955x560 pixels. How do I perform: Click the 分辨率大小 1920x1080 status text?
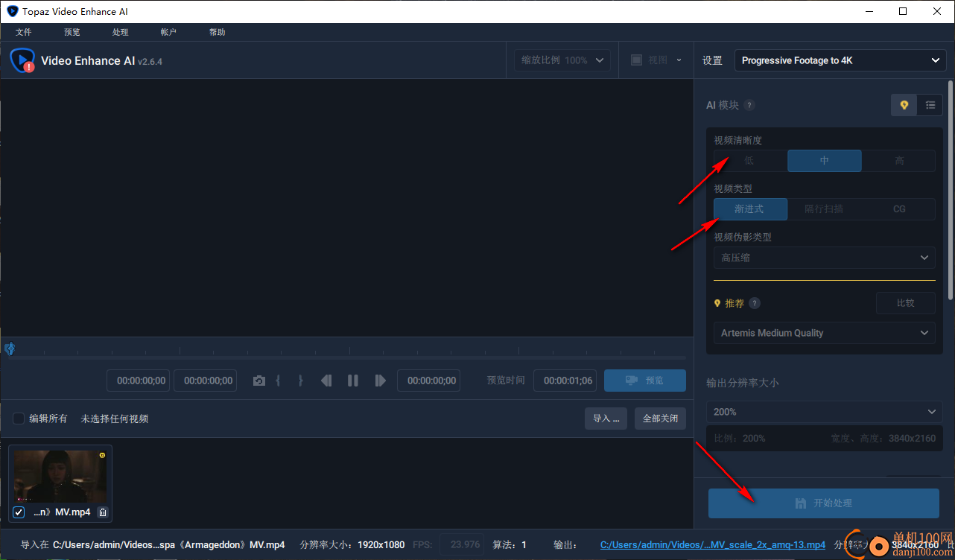(352, 545)
